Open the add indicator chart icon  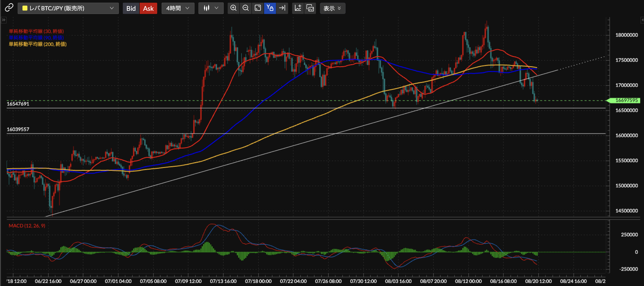click(x=298, y=8)
